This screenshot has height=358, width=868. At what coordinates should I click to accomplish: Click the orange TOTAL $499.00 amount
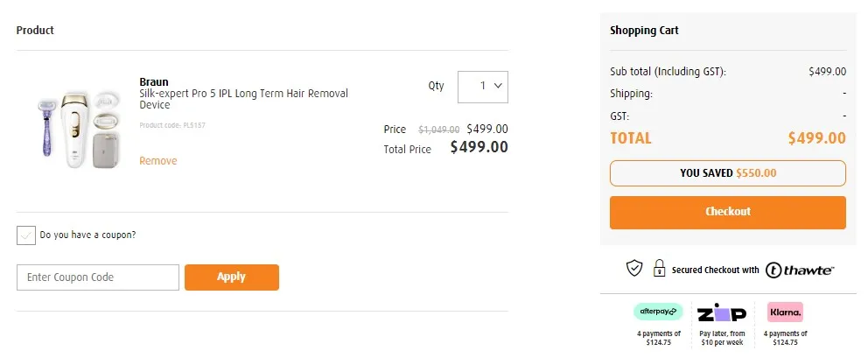tap(816, 138)
